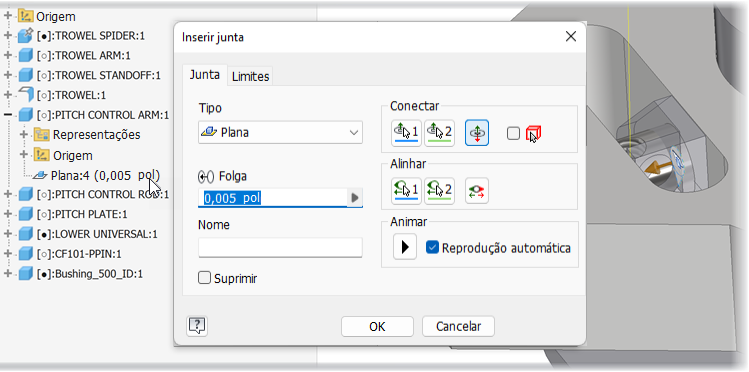
Task: Click TROWEL SPIDER:1 grounded part icon
Action: click(x=25, y=36)
